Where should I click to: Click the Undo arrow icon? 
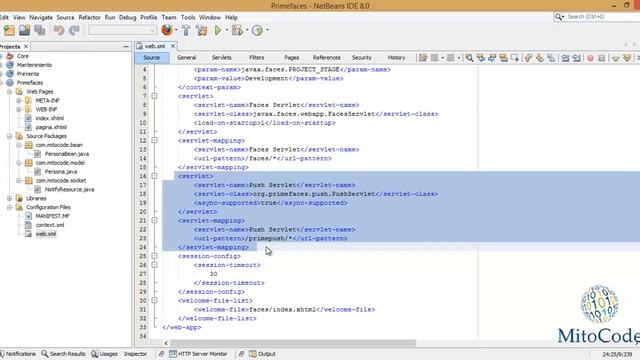59,30
